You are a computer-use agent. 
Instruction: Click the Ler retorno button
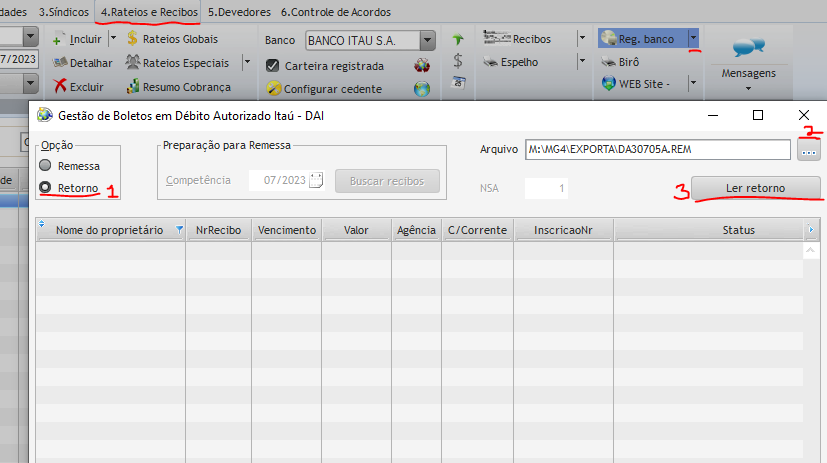pyautogui.click(x=755, y=188)
